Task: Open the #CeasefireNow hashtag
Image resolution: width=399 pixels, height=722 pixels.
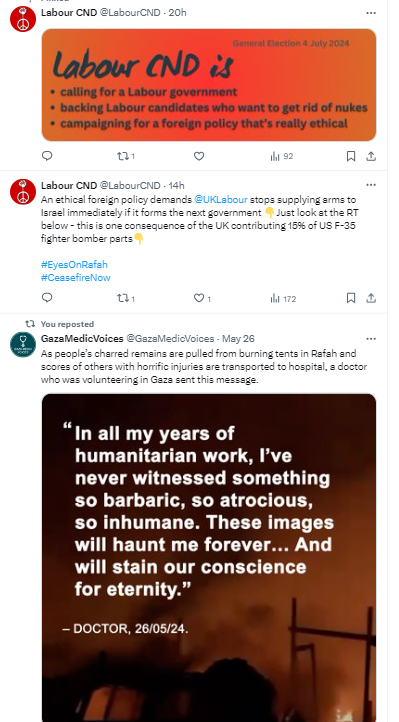Action: tap(75, 277)
